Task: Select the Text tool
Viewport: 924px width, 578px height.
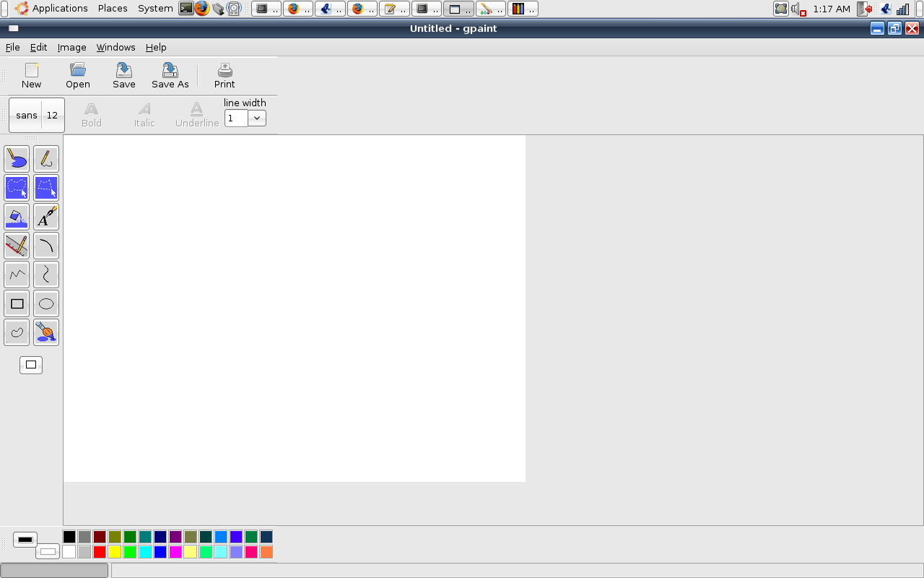Action: (x=45, y=217)
